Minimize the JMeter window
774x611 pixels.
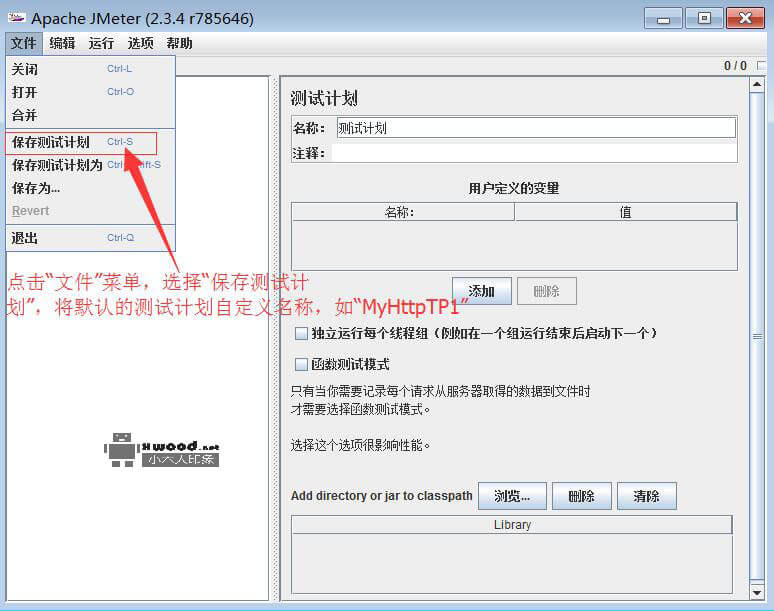(x=663, y=19)
